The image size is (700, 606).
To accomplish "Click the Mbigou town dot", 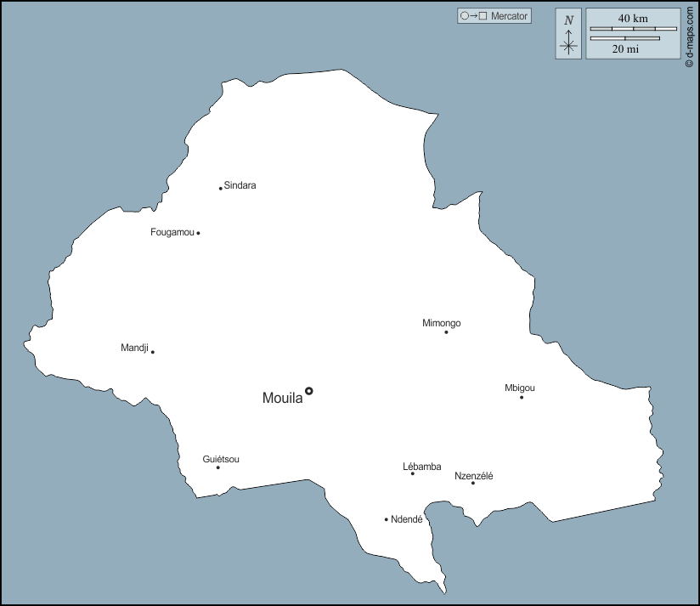I will [522, 396].
